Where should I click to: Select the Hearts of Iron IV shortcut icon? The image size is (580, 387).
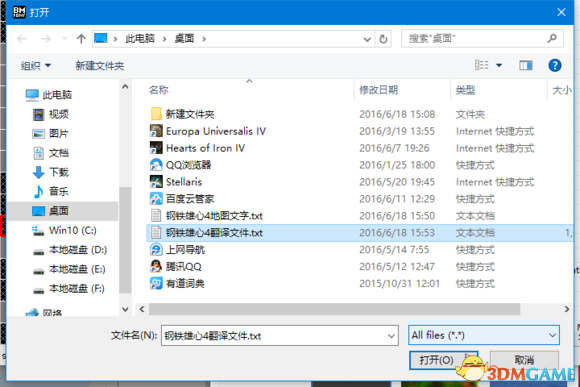tap(156, 148)
